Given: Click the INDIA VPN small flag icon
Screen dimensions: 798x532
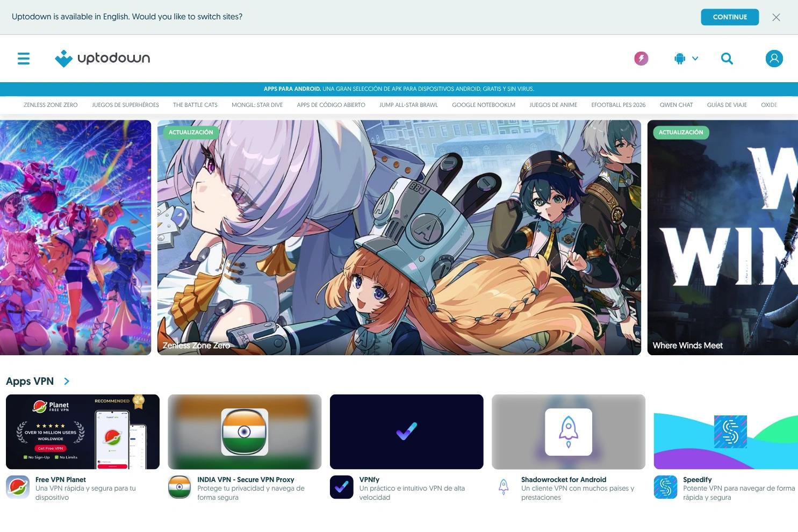Looking at the screenshot, I should tap(179, 487).
